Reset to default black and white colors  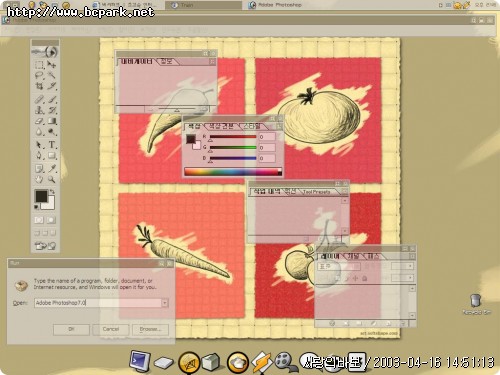(x=37, y=207)
